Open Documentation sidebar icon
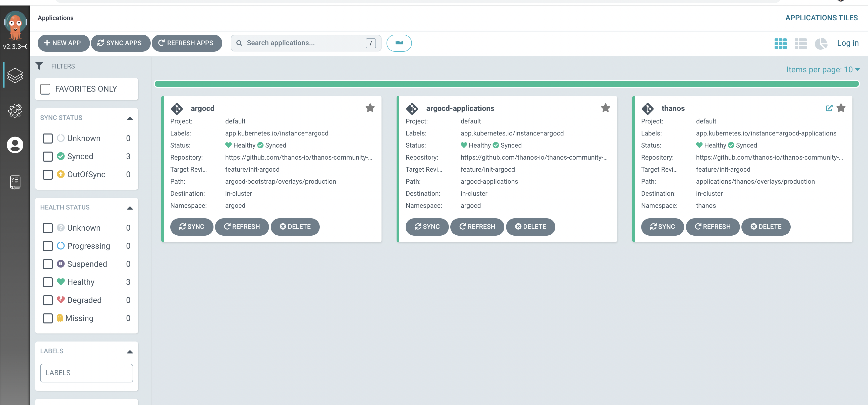868x405 pixels. [x=15, y=182]
